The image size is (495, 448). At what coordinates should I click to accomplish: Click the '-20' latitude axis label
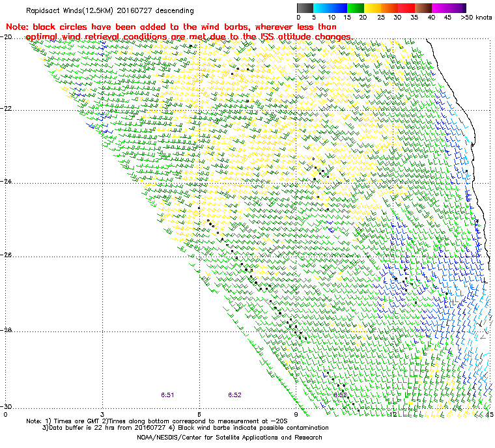tap(6, 36)
